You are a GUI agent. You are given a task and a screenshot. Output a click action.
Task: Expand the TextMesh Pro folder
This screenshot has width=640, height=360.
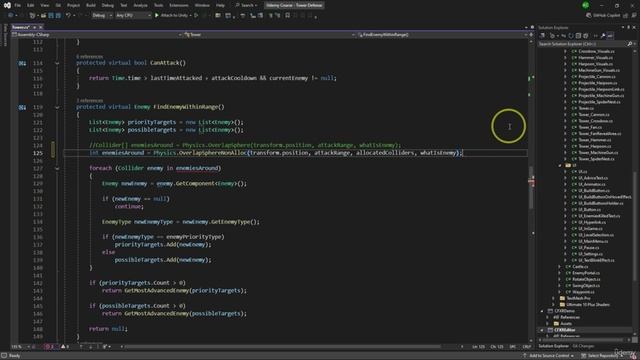tap(554, 298)
